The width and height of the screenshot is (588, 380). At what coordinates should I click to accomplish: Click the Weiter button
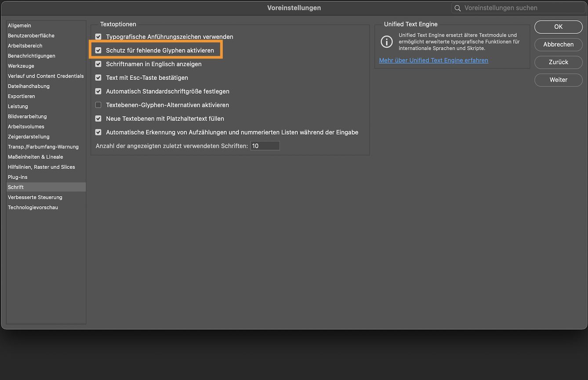point(559,80)
